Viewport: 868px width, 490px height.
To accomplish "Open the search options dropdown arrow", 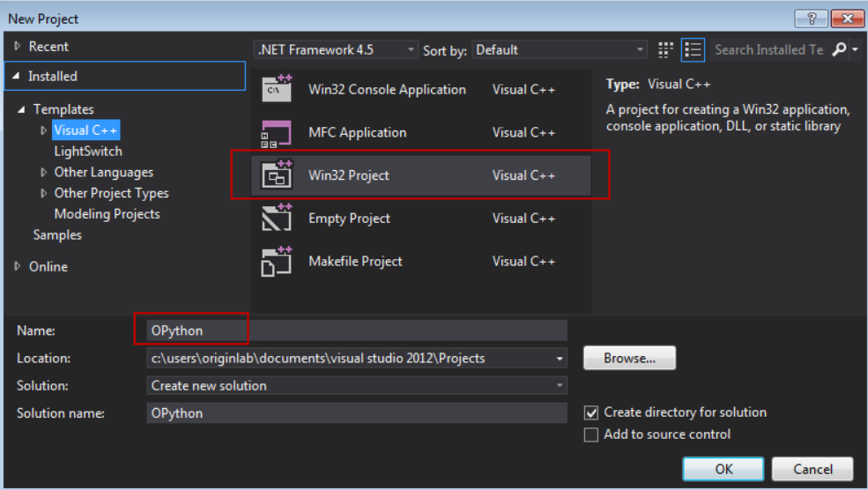I will tap(856, 50).
